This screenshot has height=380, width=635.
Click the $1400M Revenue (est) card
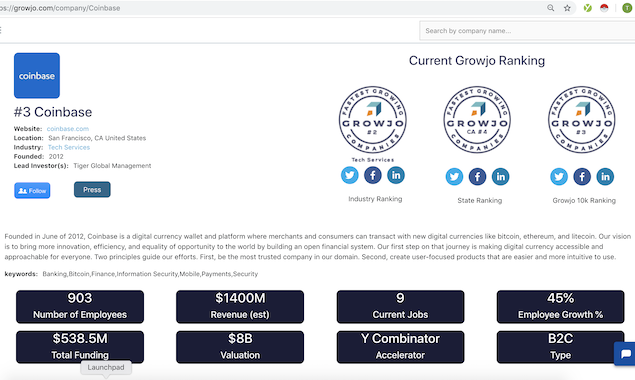coord(240,307)
